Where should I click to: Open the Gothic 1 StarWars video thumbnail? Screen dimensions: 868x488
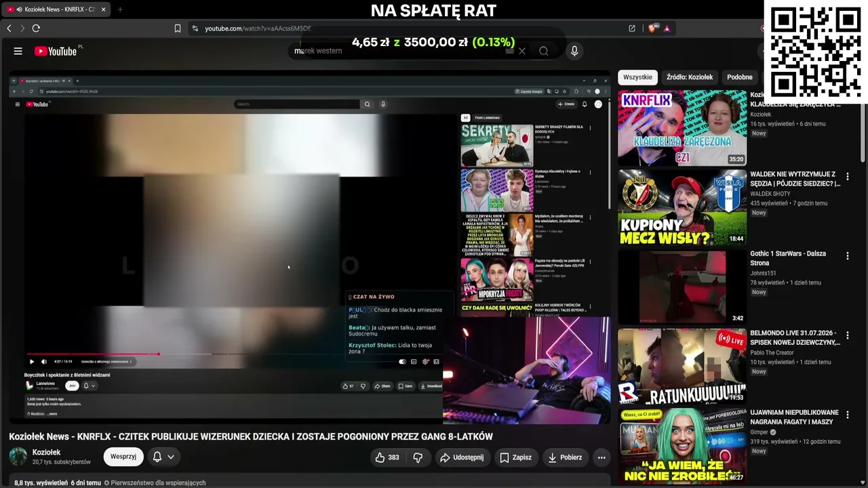(x=682, y=287)
